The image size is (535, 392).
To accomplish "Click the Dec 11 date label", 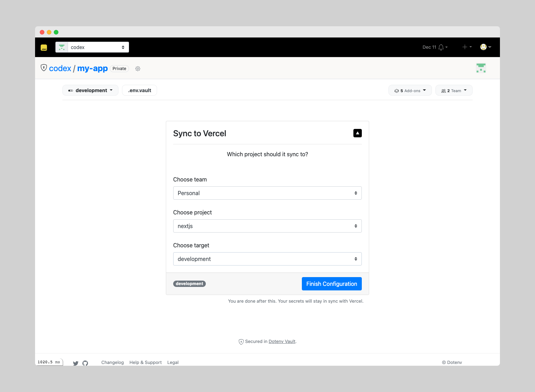I will pyautogui.click(x=429, y=47).
